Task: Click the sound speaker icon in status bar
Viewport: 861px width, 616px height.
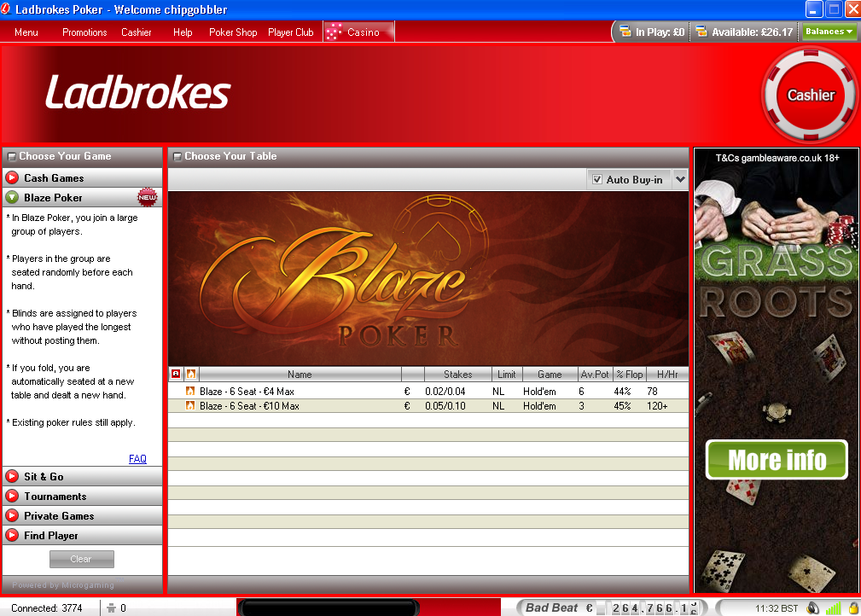Action: 813,607
